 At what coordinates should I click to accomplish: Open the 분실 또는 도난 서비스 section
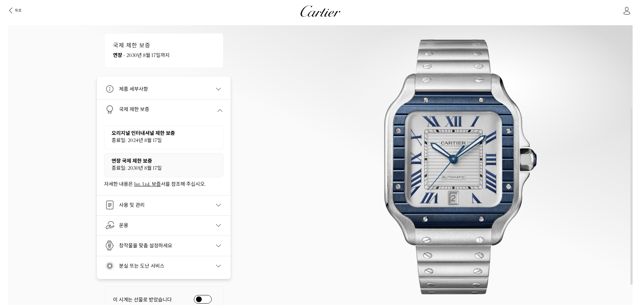(164, 266)
